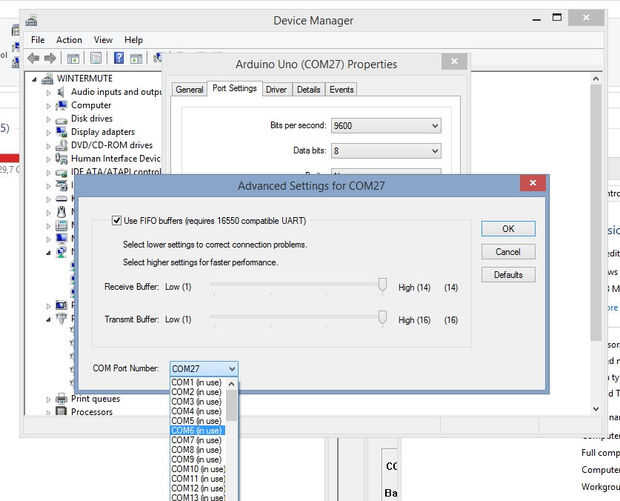Select COM10 (in use) from list
The height and width of the screenshot is (501, 620).
(198, 469)
